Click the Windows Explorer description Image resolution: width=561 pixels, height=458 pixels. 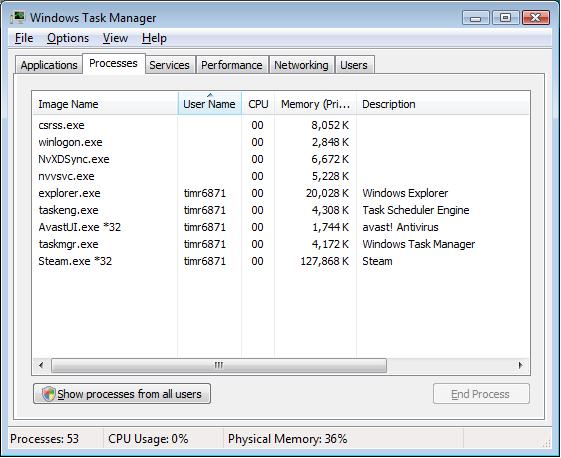tap(405, 193)
